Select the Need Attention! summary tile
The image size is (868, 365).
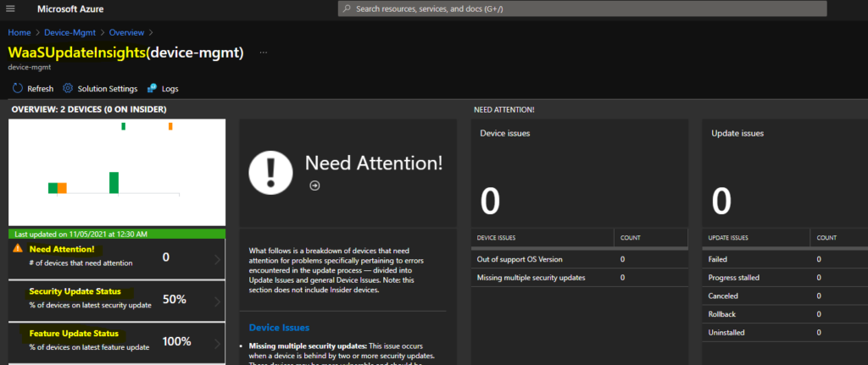click(117, 259)
